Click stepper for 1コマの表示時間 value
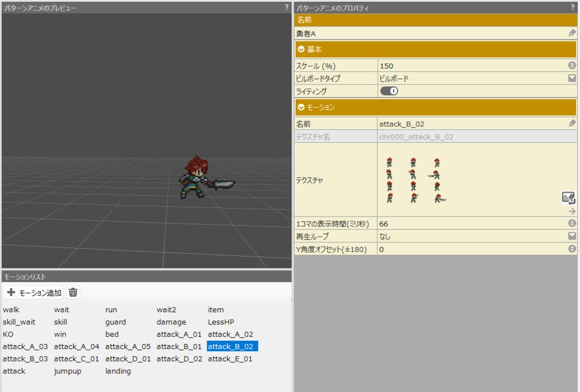Screen dimensions: 580x392 tap(572, 223)
